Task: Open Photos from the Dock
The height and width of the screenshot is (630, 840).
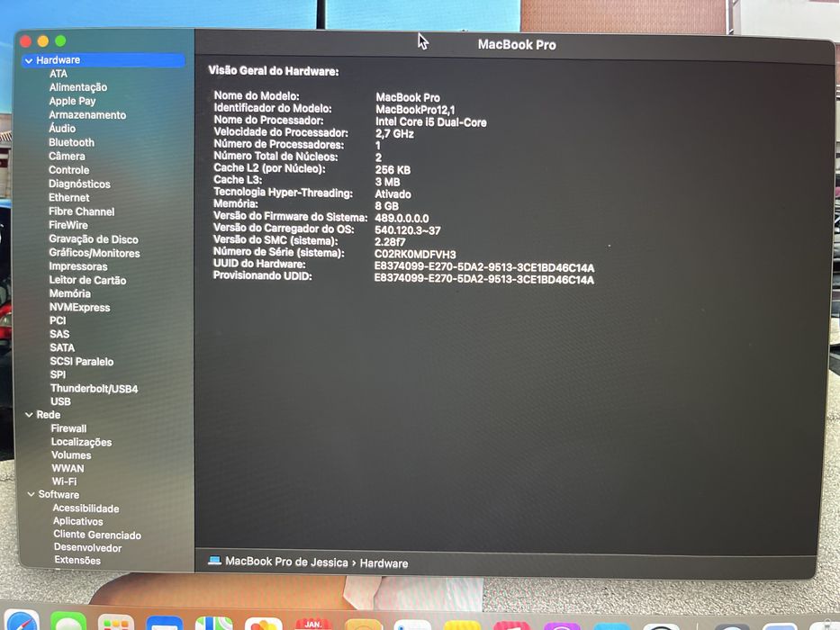Action: (x=263, y=624)
